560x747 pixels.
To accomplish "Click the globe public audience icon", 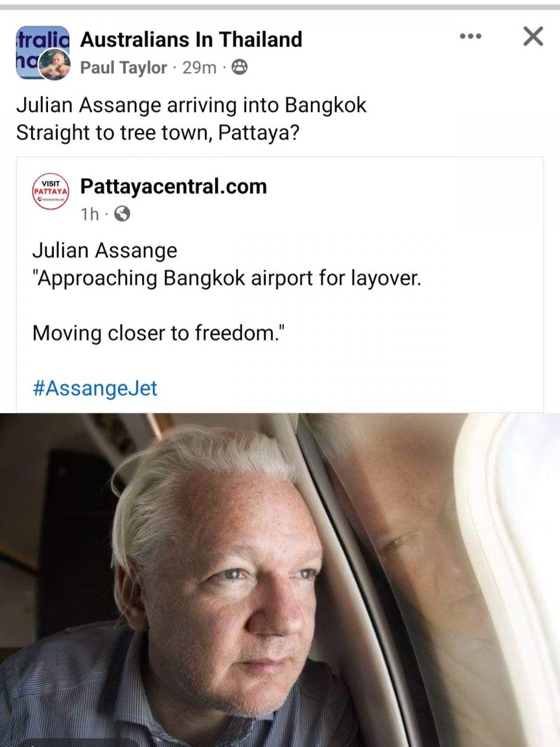I will pyautogui.click(x=122, y=214).
